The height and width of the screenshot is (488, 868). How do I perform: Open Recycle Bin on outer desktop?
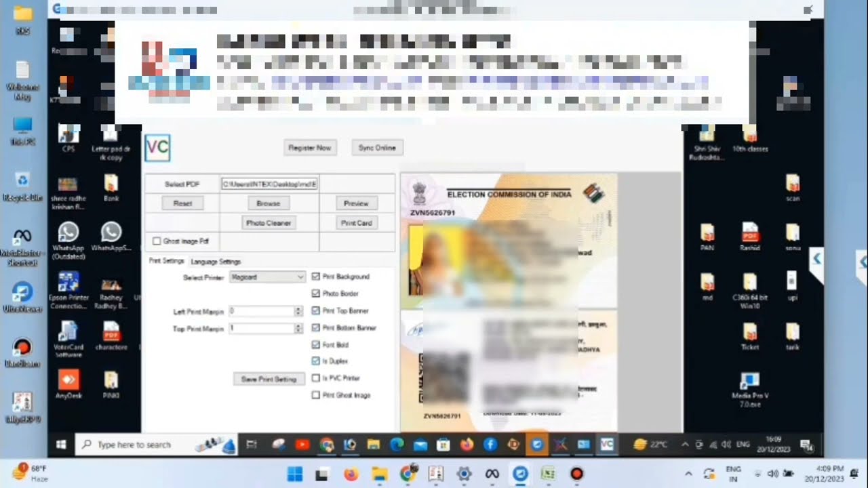pos(22,187)
